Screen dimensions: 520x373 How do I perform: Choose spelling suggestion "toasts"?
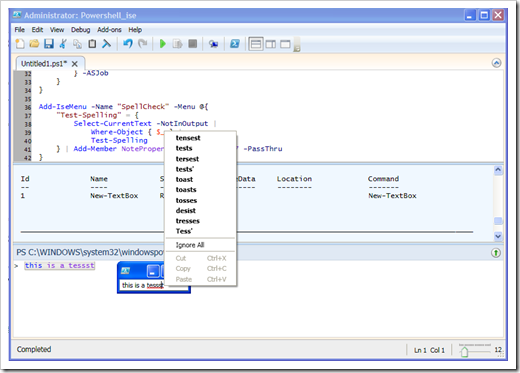click(x=186, y=189)
